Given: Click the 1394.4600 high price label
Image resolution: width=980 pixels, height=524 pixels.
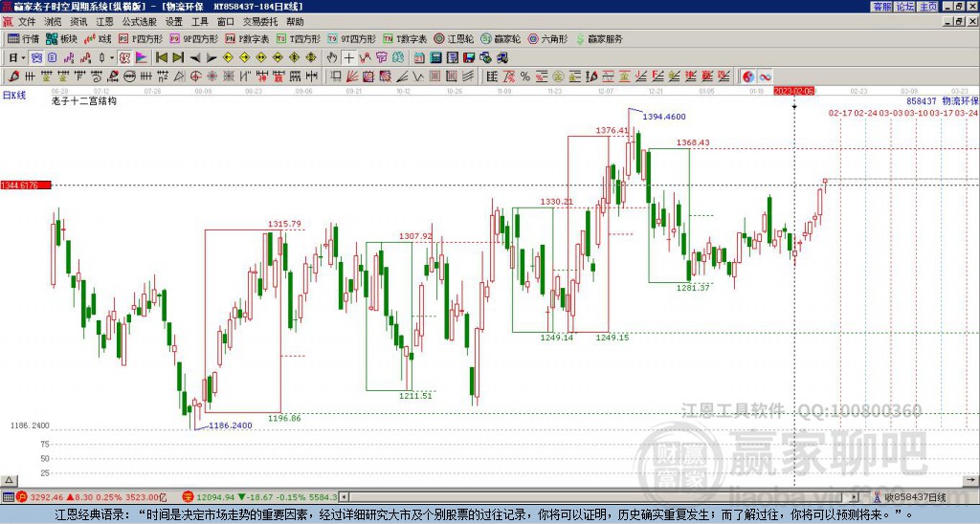Looking at the screenshot, I should (x=664, y=116).
